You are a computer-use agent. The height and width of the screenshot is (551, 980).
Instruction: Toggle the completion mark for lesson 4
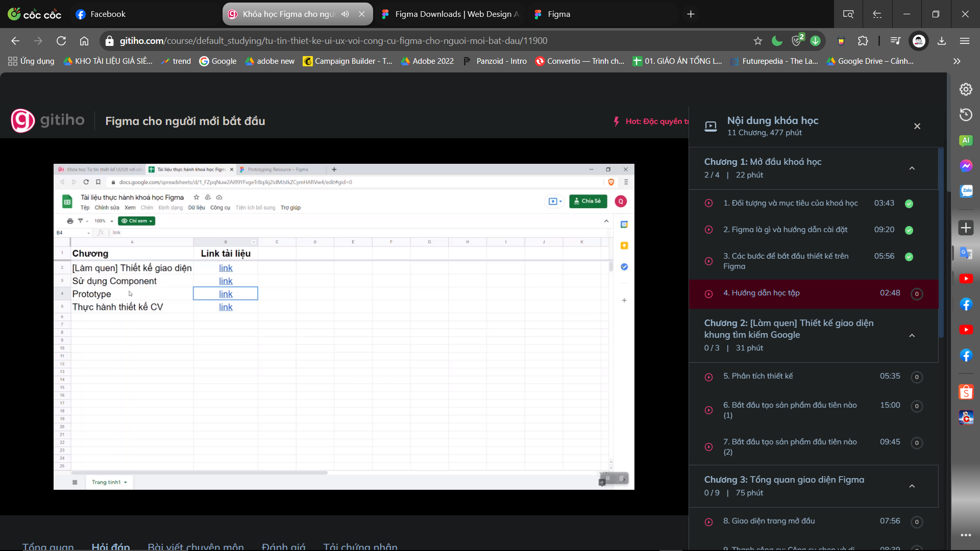(917, 294)
